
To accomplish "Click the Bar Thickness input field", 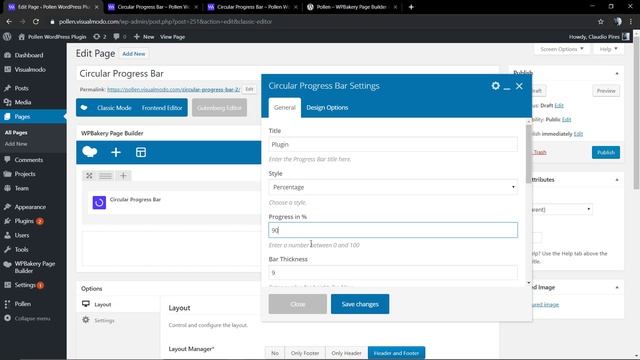I will pyautogui.click(x=393, y=272).
